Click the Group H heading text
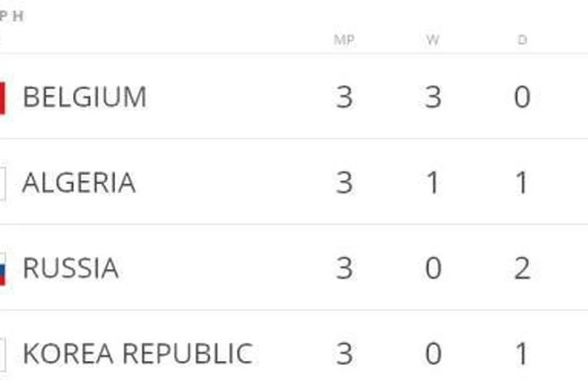This screenshot has width=588, height=392. coord(11,16)
